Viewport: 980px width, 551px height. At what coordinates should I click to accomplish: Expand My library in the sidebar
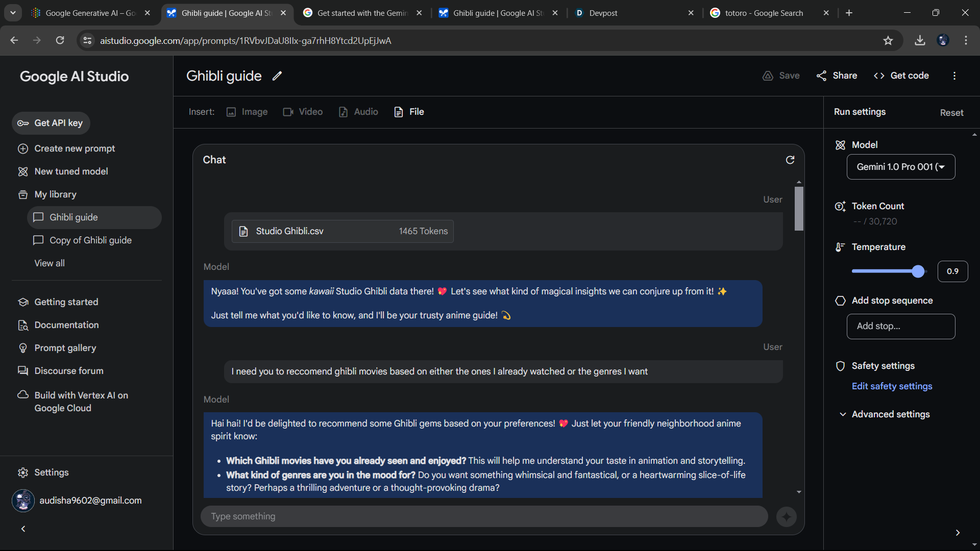55,194
